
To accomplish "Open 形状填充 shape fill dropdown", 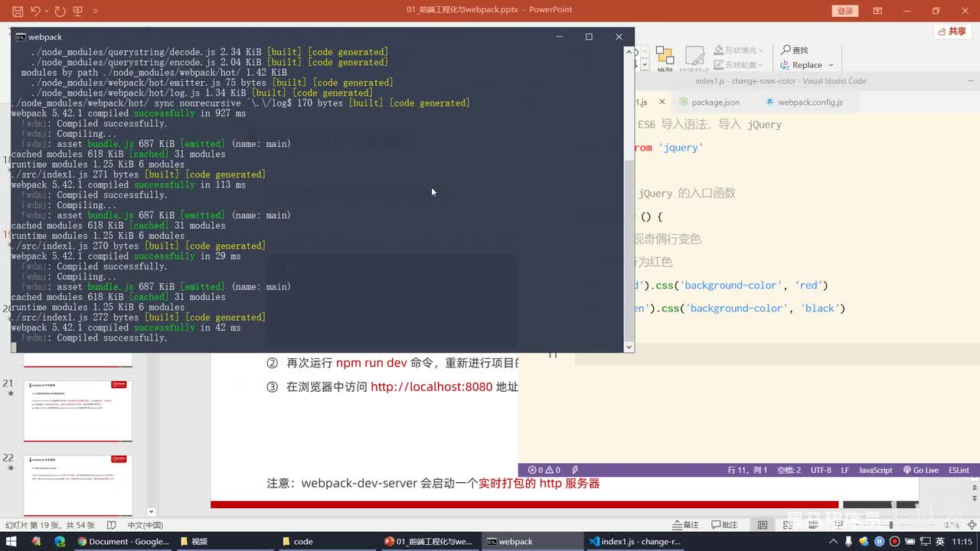I will click(x=740, y=51).
